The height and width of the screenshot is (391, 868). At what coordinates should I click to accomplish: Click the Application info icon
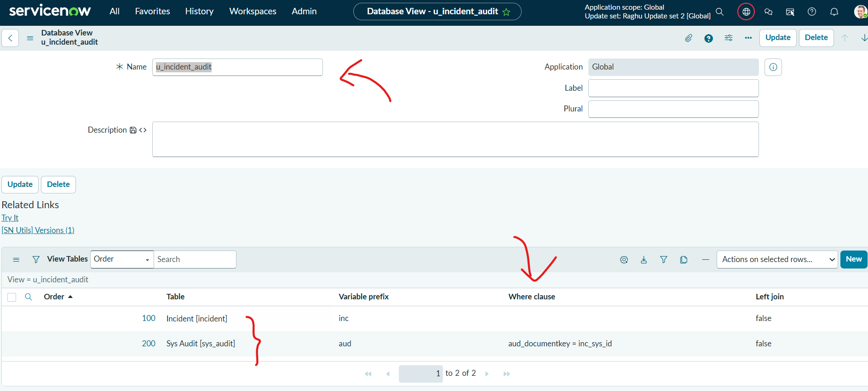(x=773, y=67)
